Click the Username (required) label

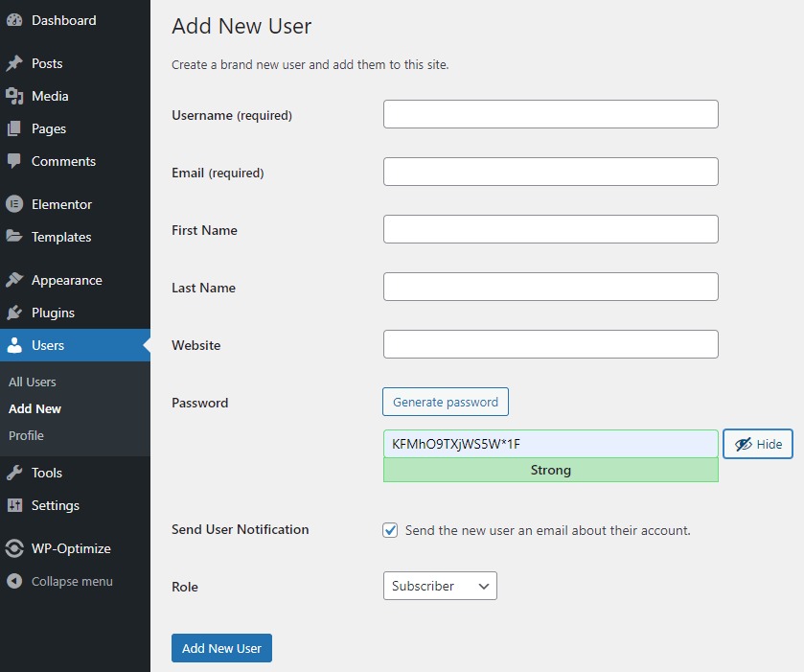(232, 115)
